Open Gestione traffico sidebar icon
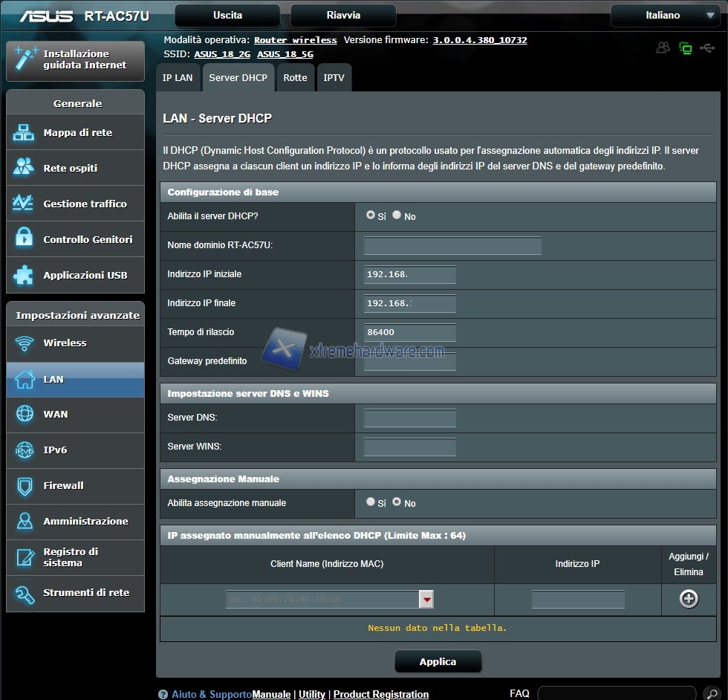This screenshot has width=728, height=700. coord(24,204)
